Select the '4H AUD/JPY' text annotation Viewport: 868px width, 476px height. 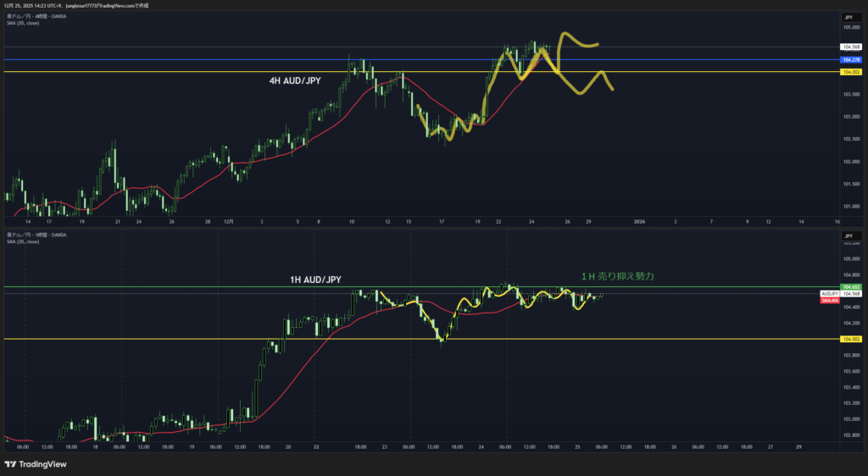coord(297,83)
